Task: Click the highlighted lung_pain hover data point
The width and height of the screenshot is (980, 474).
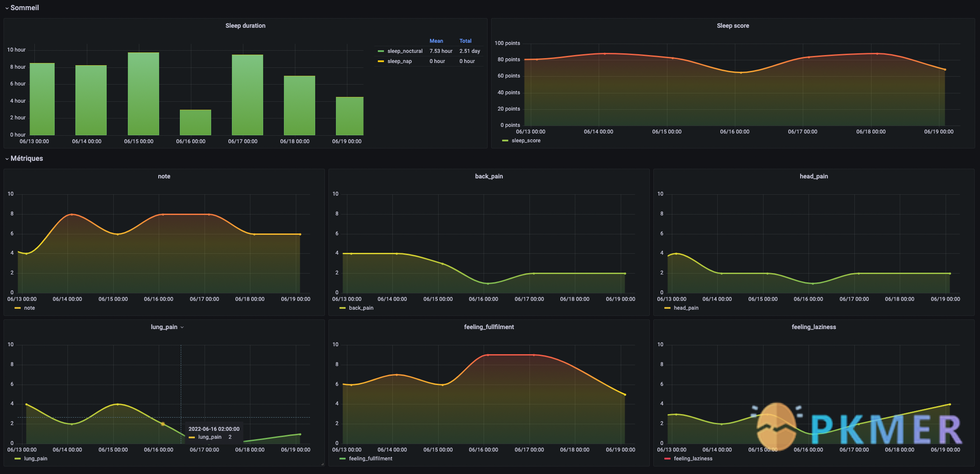Action: point(163,424)
